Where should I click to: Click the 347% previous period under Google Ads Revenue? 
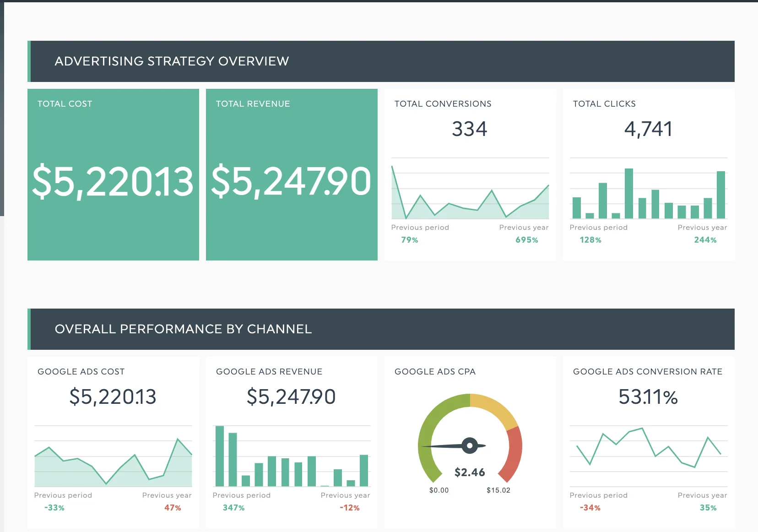click(x=233, y=507)
